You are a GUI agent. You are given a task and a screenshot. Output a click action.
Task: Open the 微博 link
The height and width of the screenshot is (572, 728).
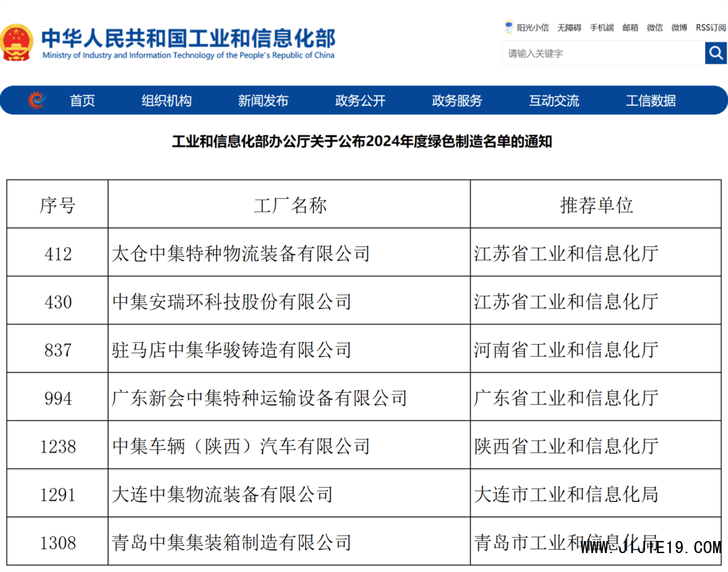click(679, 28)
